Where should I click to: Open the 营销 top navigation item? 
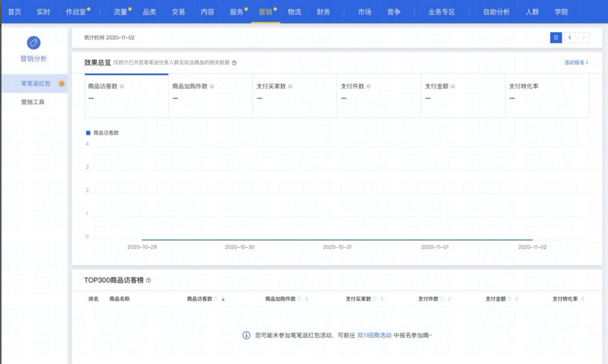[x=266, y=12]
